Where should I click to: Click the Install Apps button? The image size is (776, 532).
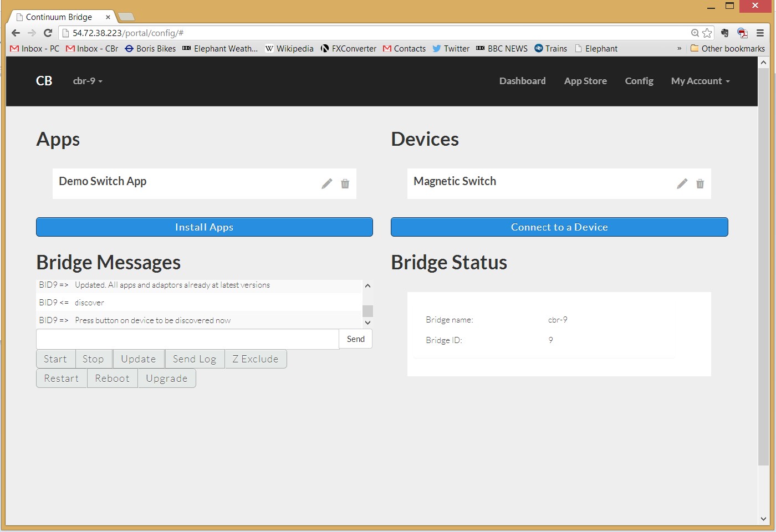tap(205, 227)
